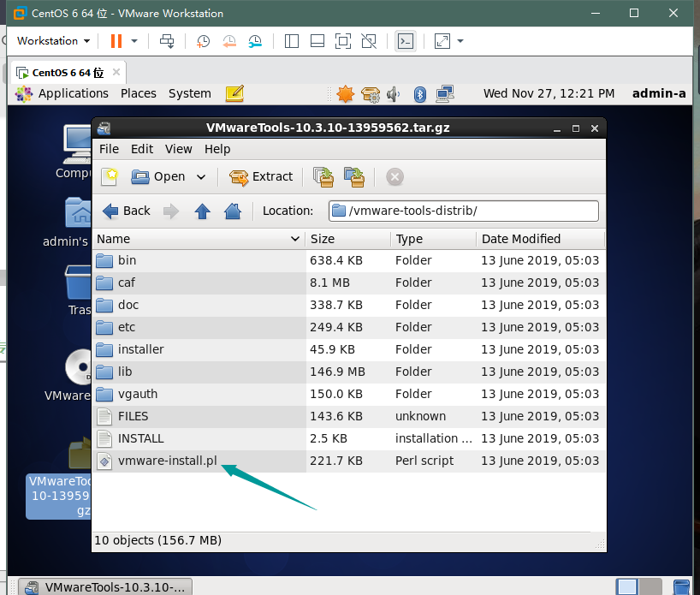Sort by the Size column header
The width and height of the screenshot is (700, 595).
pyautogui.click(x=347, y=239)
